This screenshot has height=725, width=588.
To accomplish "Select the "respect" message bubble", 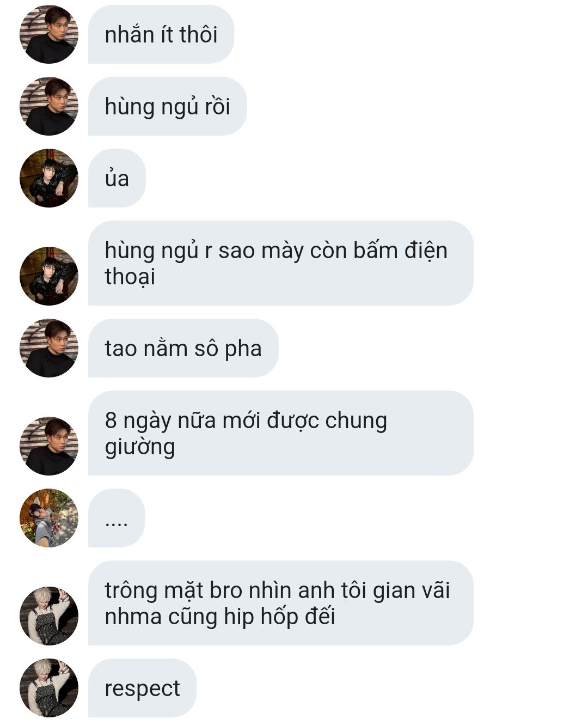I will (x=142, y=688).
